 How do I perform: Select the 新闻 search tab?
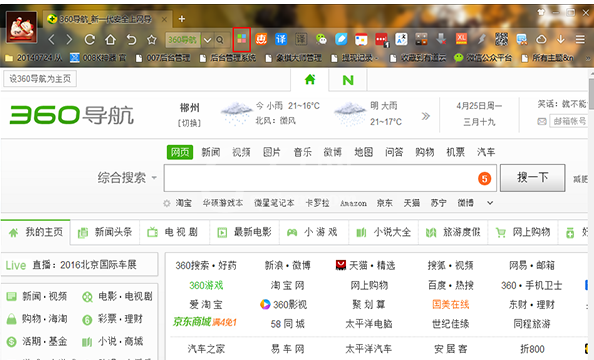[211, 152]
